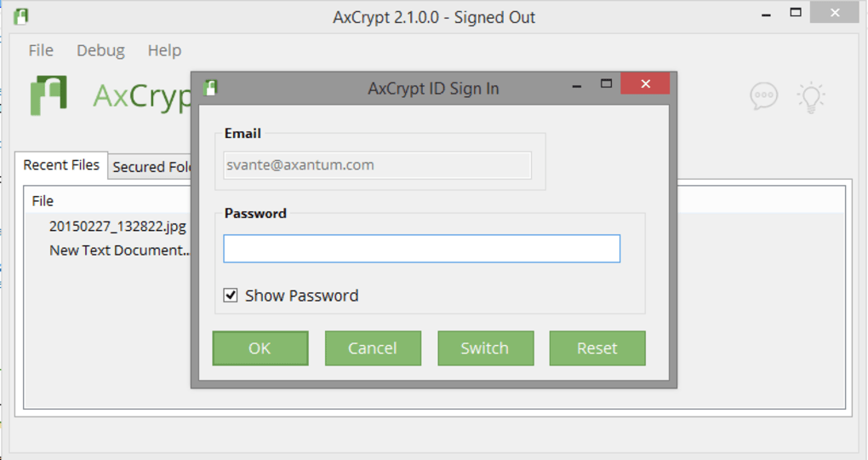Click AxCrypt padlock icon in main title bar
The height and width of the screenshot is (460, 868).
click(21, 17)
